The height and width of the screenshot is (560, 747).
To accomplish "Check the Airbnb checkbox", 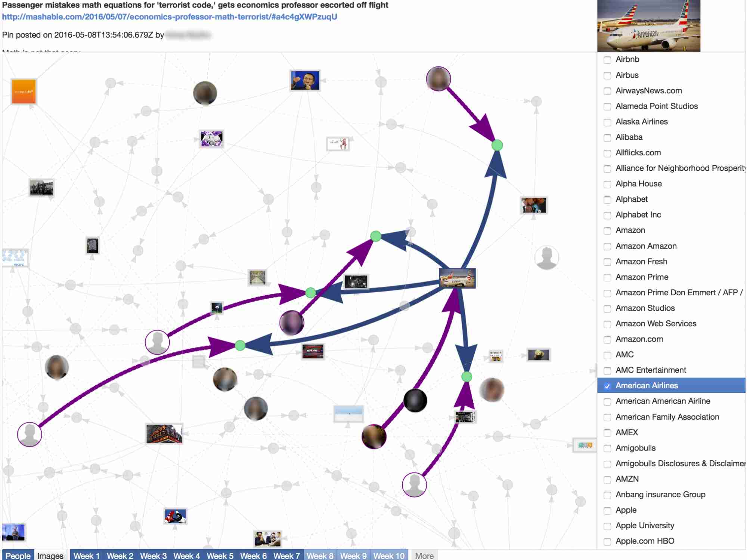I will [x=607, y=60].
